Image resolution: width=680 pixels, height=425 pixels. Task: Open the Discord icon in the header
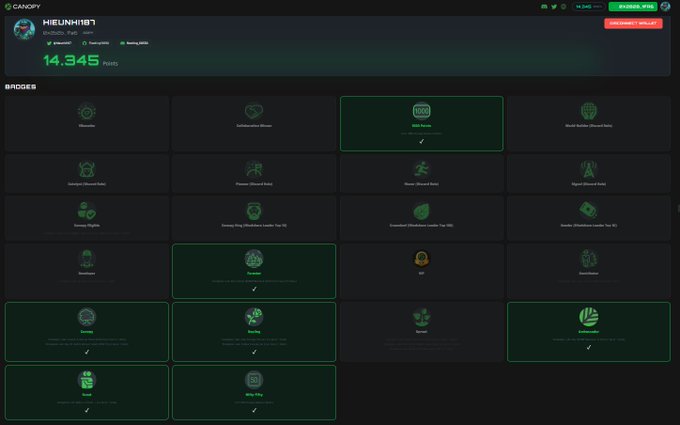[x=544, y=7]
